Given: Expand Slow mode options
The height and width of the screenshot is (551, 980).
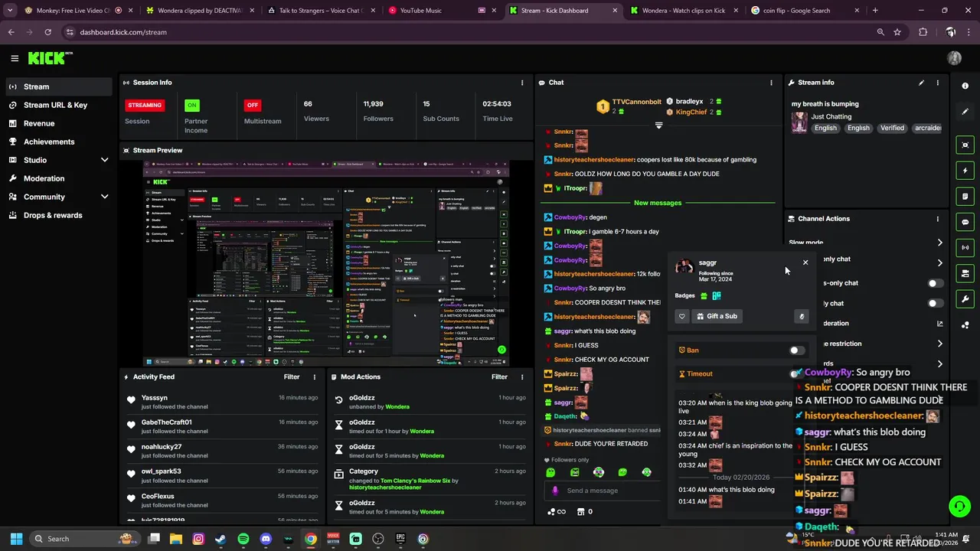Looking at the screenshot, I should click(940, 243).
